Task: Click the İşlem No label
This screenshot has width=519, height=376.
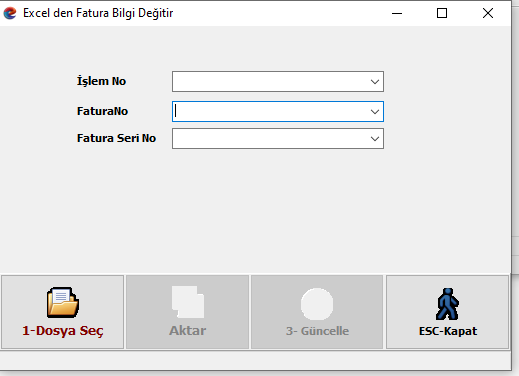Action: tap(101, 81)
